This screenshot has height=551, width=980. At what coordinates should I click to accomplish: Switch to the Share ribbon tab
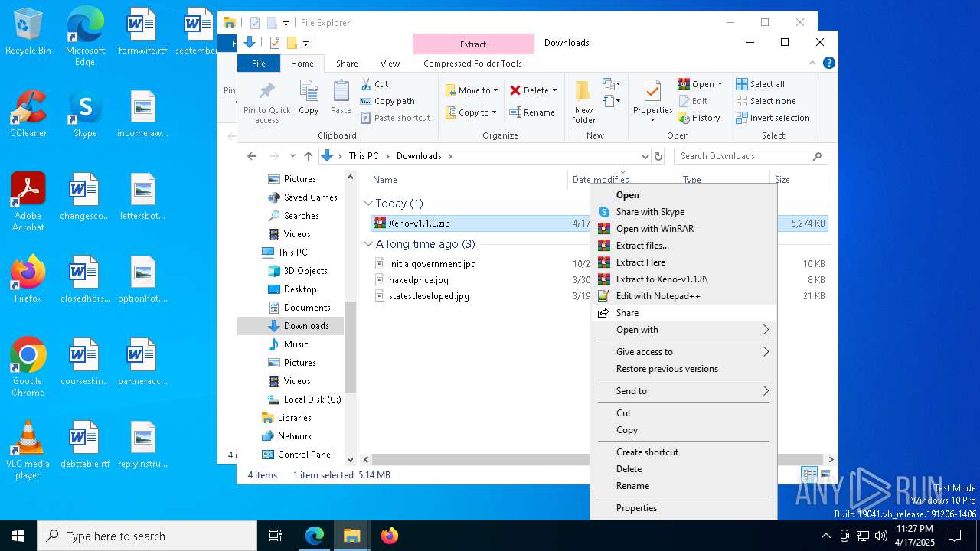(347, 64)
